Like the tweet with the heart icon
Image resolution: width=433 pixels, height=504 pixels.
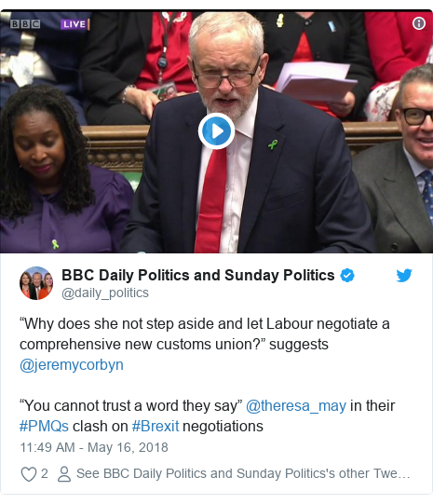[29, 474]
